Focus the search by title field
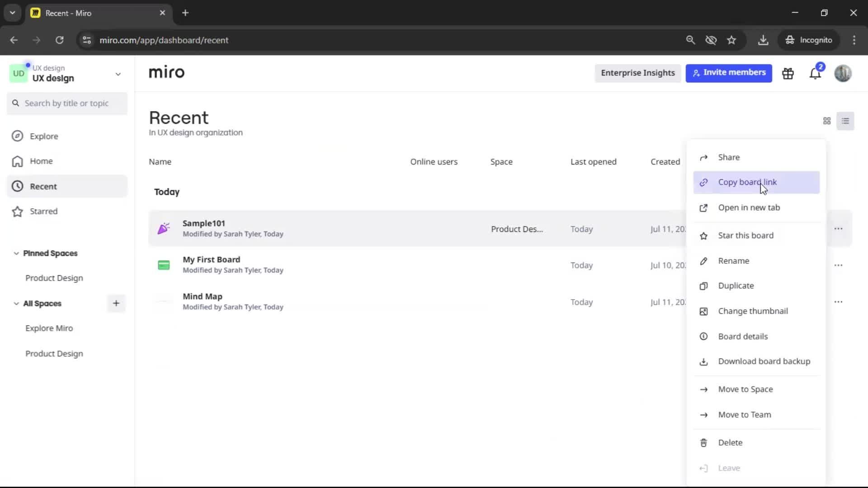868x488 pixels. coord(67,103)
